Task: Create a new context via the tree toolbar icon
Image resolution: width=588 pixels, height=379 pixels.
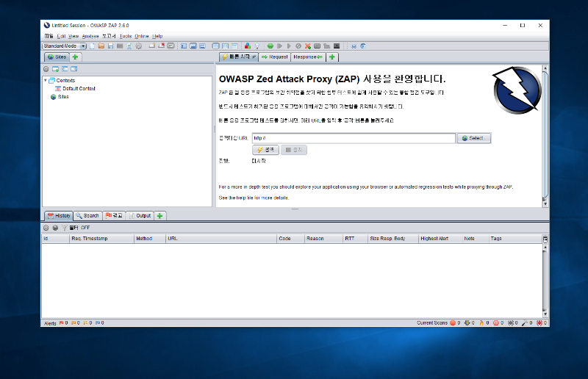Action: point(56,69)
